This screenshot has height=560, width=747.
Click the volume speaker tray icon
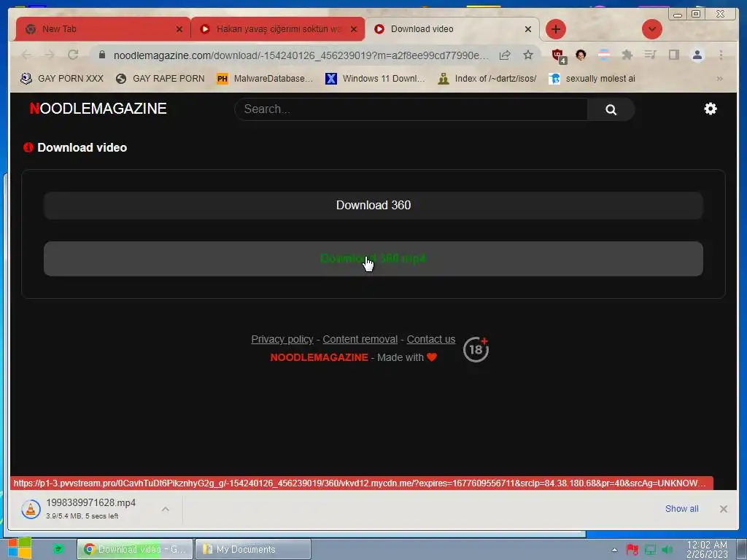(667, 550)
